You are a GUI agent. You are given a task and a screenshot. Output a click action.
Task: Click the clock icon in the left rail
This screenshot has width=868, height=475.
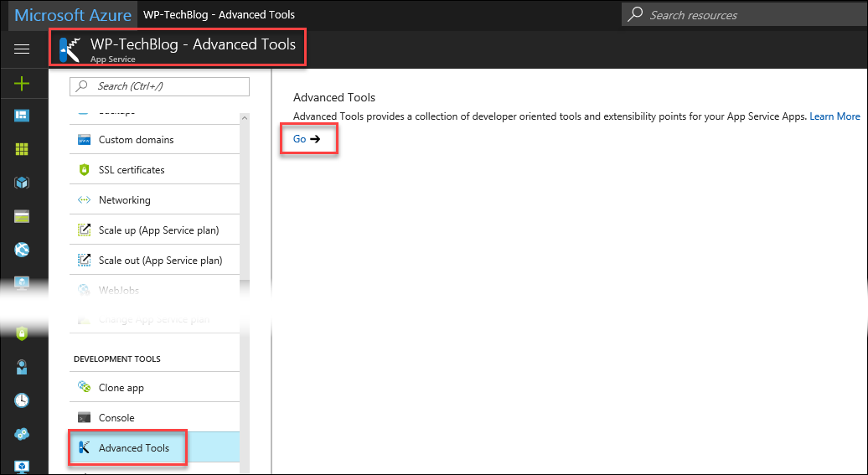coord(22,400)
